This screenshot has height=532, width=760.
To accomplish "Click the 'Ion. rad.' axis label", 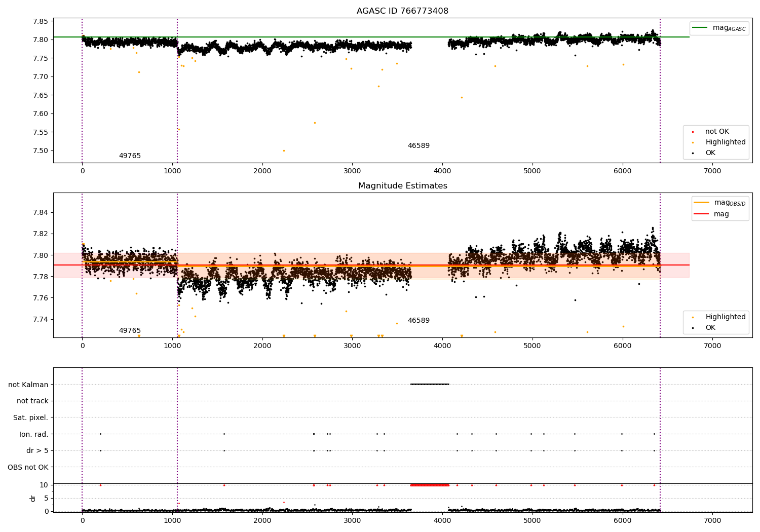I will coord(34,434).
